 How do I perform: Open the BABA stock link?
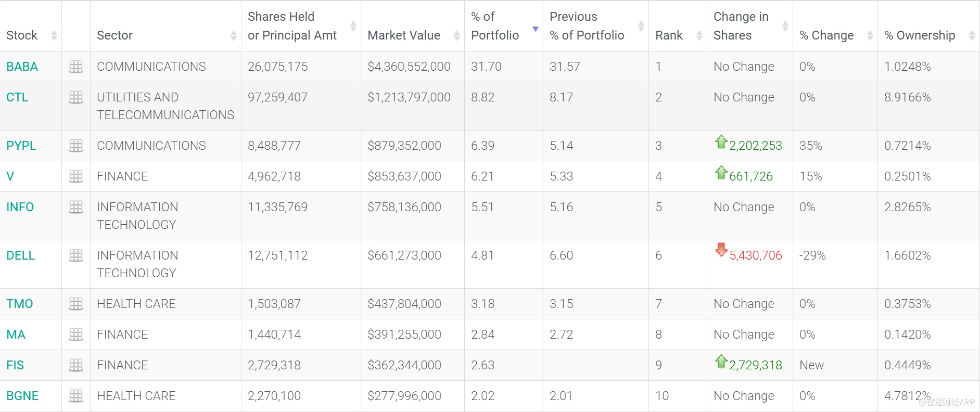[22, 67]
